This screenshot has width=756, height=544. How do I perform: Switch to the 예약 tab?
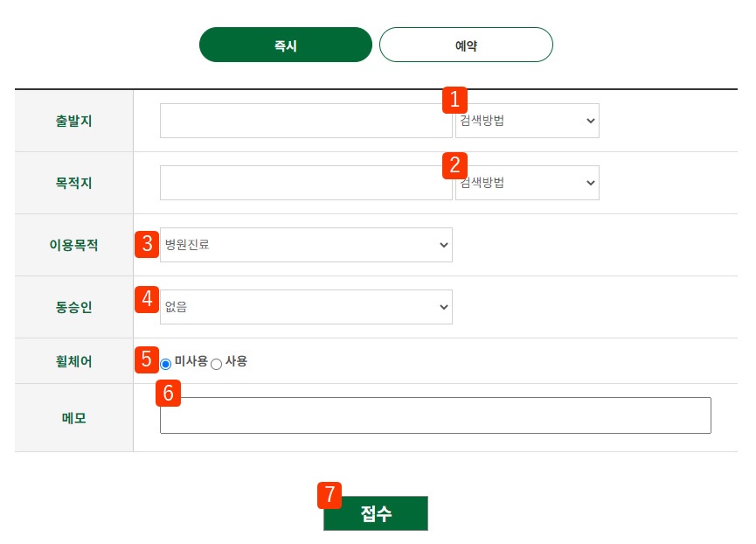[x=466, y=45]
